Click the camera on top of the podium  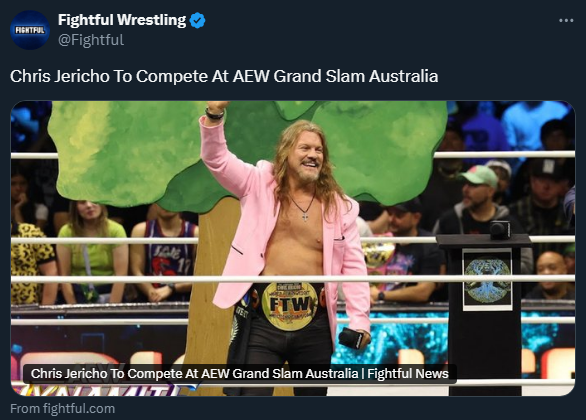coord(500,229)
